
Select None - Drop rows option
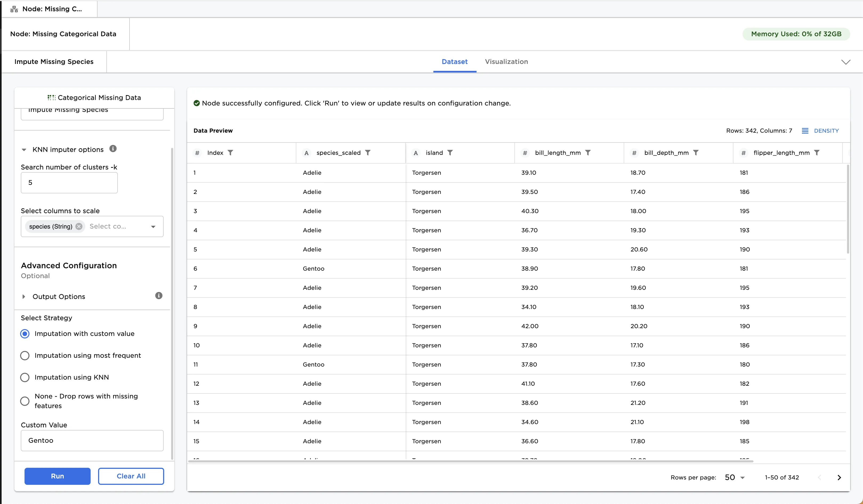tap(25, 401)
